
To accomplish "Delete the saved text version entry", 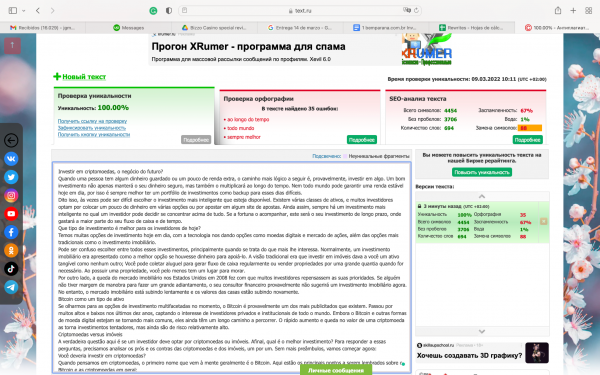I will coord(543,222).
